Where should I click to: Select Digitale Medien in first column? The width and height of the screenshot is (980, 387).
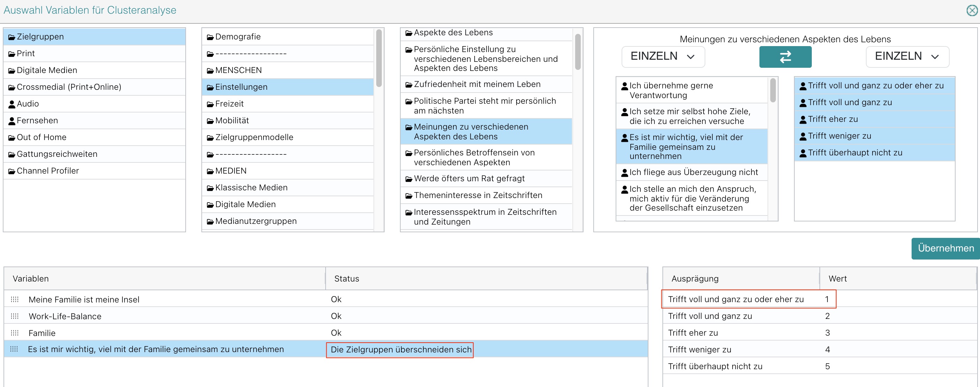coord(47,70)
